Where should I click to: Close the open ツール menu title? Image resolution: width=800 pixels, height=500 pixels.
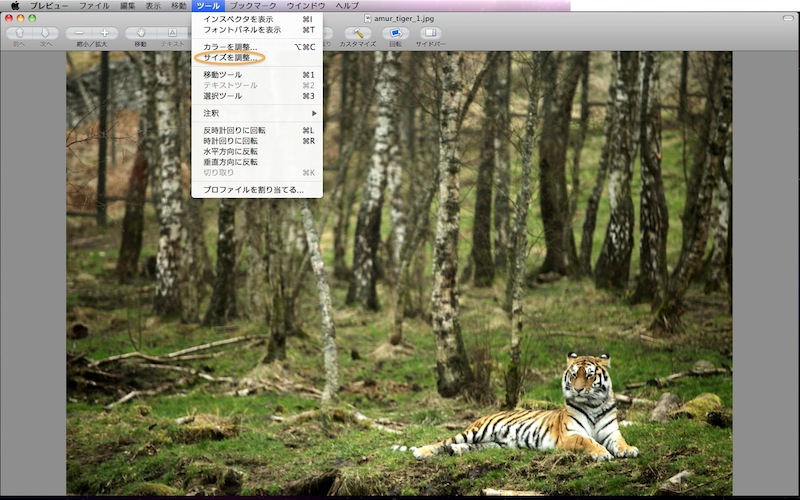208,6
